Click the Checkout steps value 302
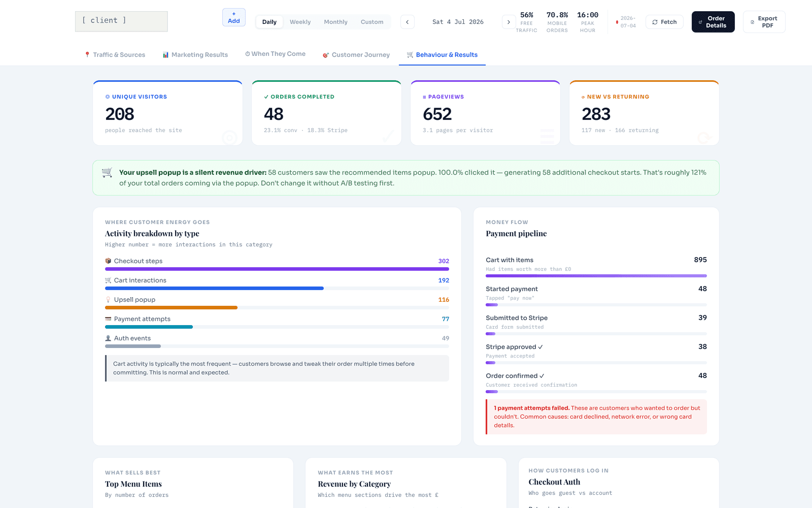Viewport: 812px width, 508px height. (444, 261)
